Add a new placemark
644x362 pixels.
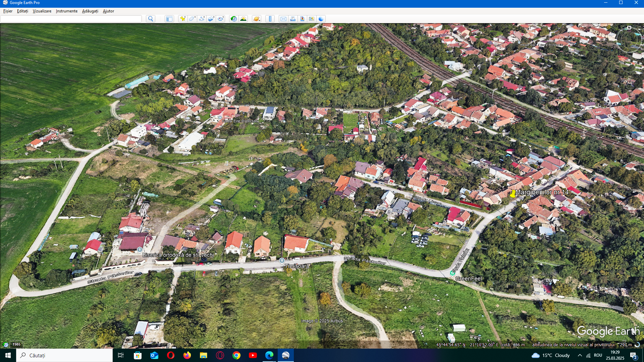183,19
